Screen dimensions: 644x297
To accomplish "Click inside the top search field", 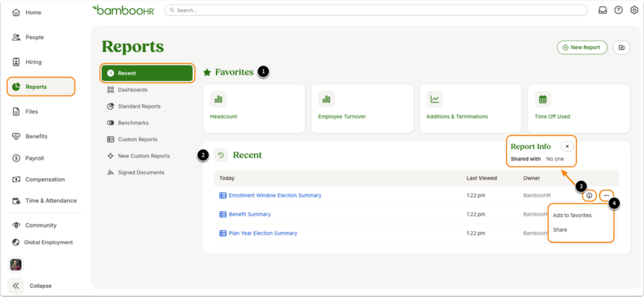I will click(x=376, y=11).
